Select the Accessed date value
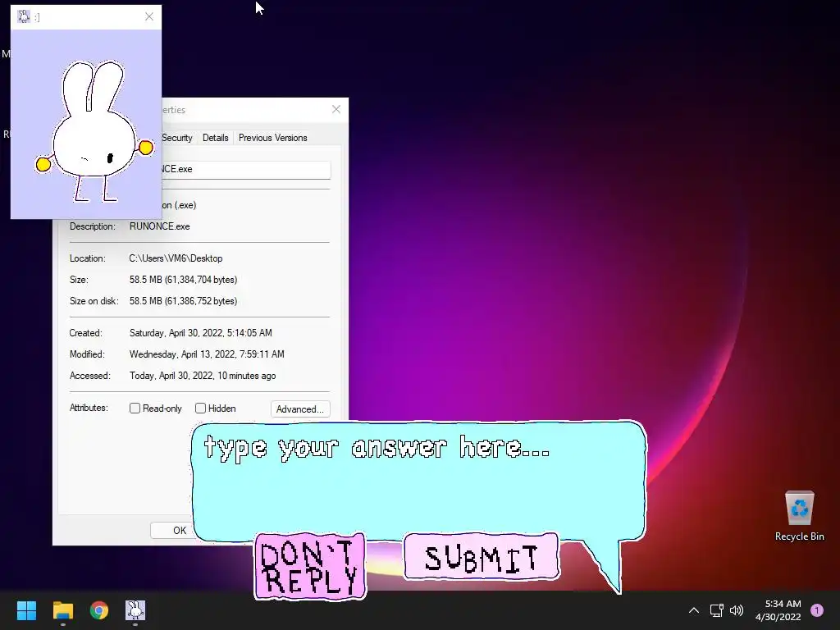840x630 pixels. [x=203, y=376]
